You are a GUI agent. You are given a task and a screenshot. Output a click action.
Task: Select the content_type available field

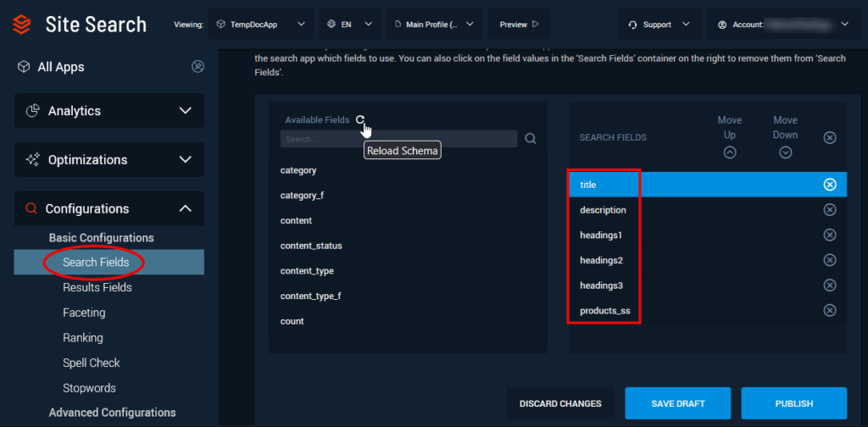click(x=307, y=271)
